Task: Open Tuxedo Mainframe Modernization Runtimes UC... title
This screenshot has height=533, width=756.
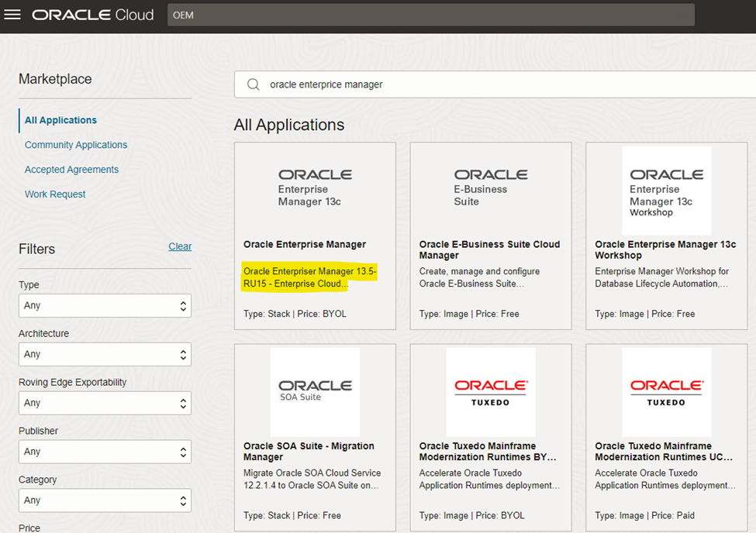Action: tap(664, 451)
